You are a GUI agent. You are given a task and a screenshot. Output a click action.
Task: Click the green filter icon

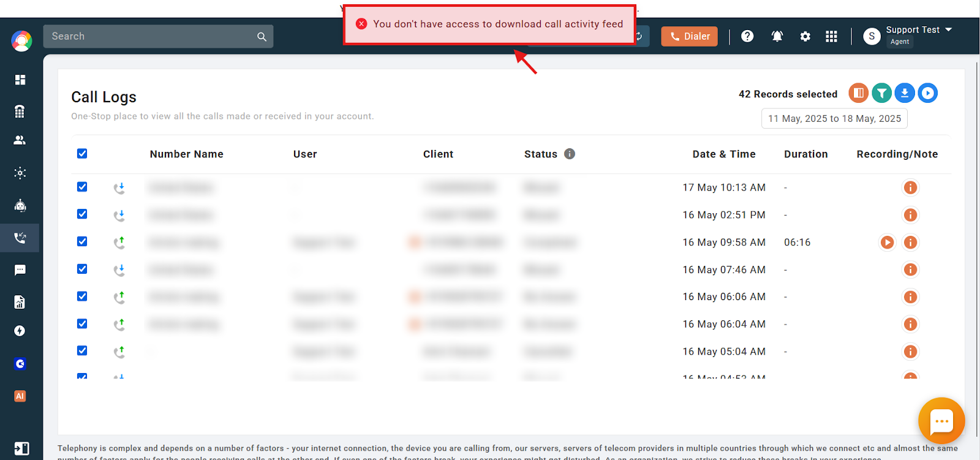[x=882, y=93]
